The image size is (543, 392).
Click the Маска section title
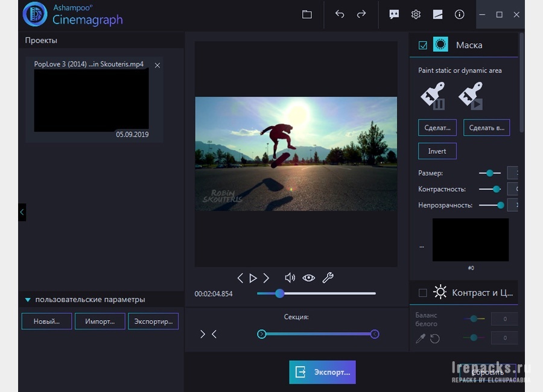tap(469, 45)
